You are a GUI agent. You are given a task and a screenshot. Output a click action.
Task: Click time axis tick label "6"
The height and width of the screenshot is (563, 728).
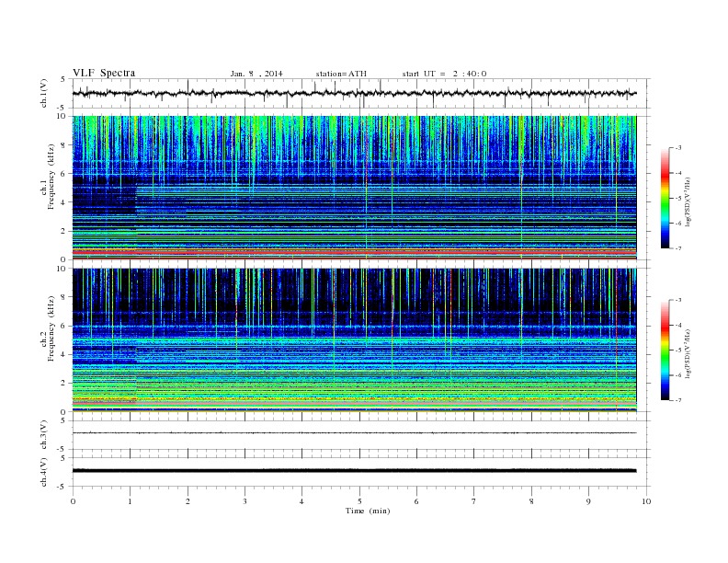pos(416,501)
